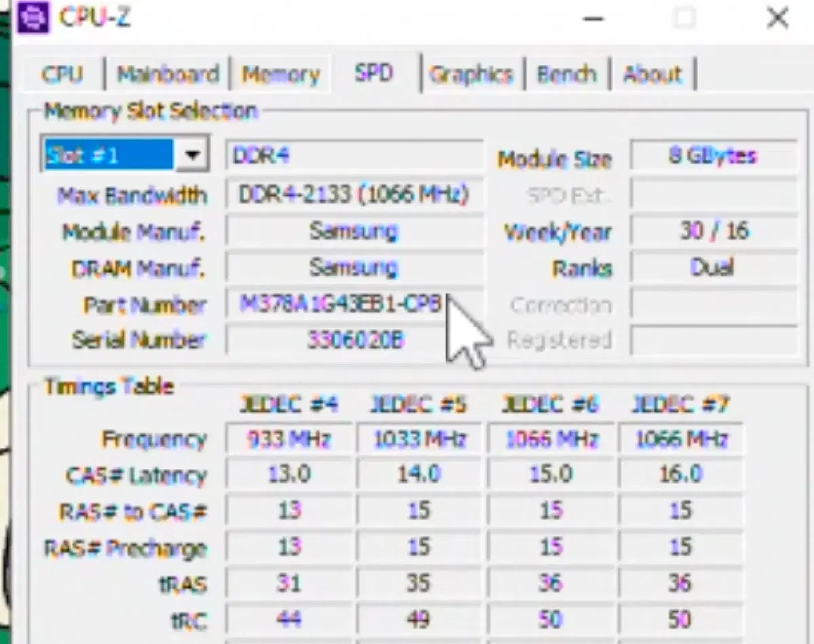The image size is (814, 644).
Task: Select the DDR4-2133 (1066 MHz) bandwidth value
Action: [354, 195]
